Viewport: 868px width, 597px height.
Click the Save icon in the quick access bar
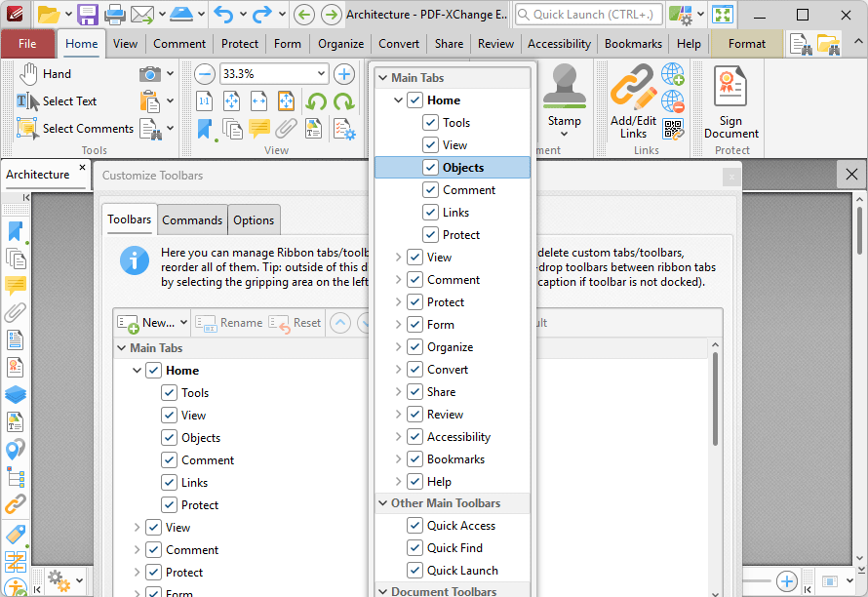tap(88, 15)
